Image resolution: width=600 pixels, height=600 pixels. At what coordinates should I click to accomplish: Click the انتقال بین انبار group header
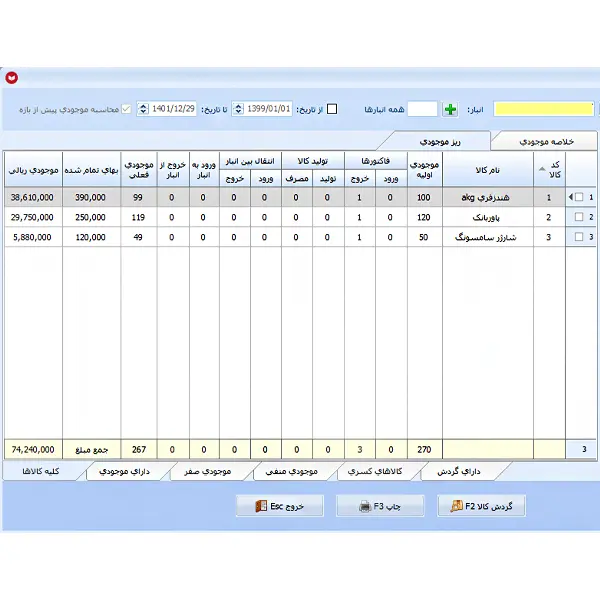[x=250, y=161]
